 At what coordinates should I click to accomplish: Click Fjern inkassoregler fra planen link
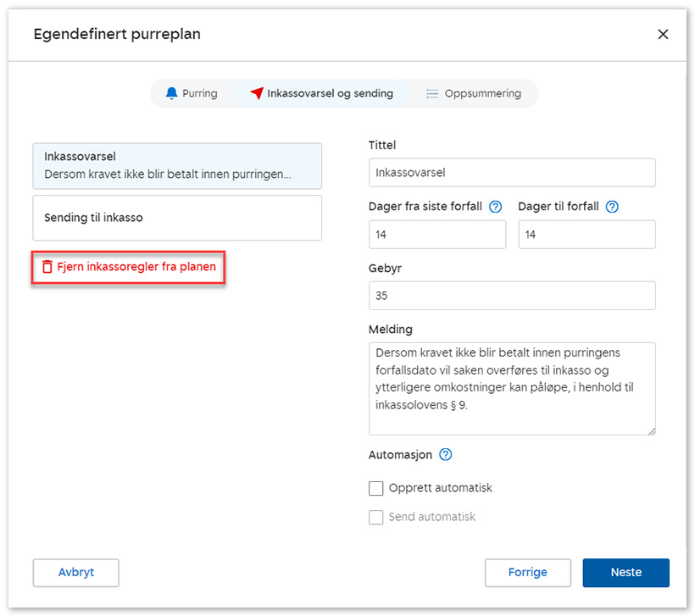click(136, 267)
